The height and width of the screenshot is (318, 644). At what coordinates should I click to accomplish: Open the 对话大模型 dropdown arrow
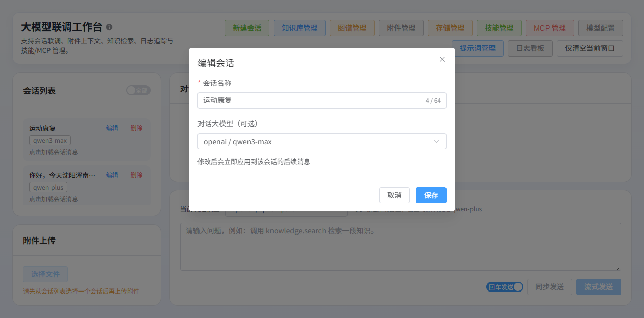(437, 141)
